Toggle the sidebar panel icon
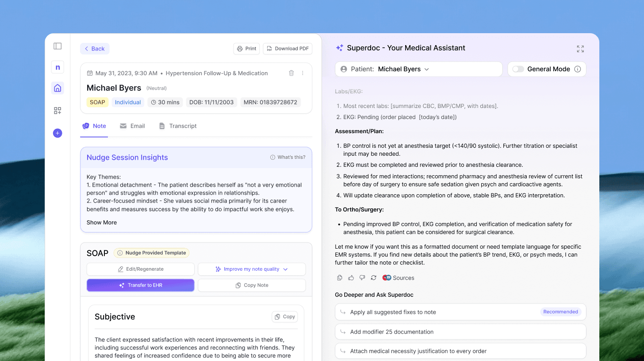The image size is (644, 361). (57, 46)
